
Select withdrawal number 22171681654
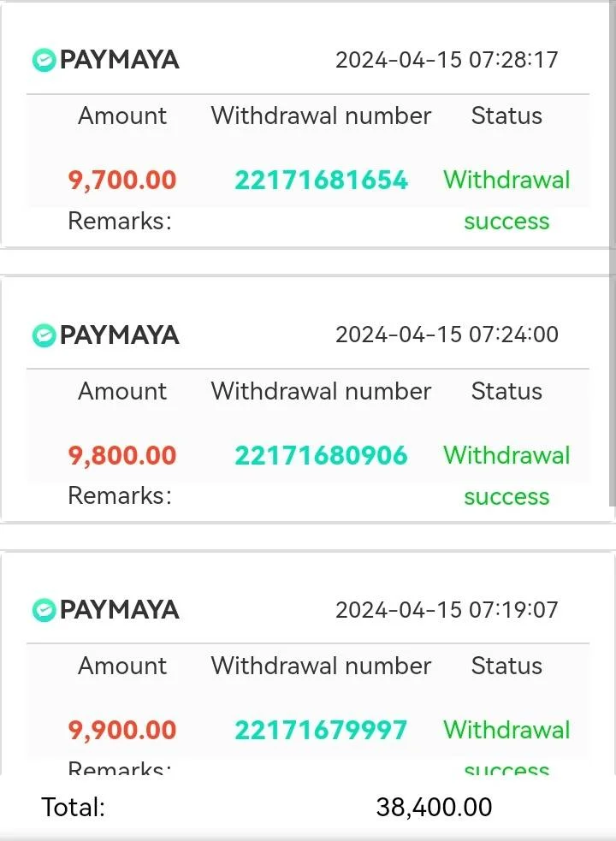(x=321, y=180)
